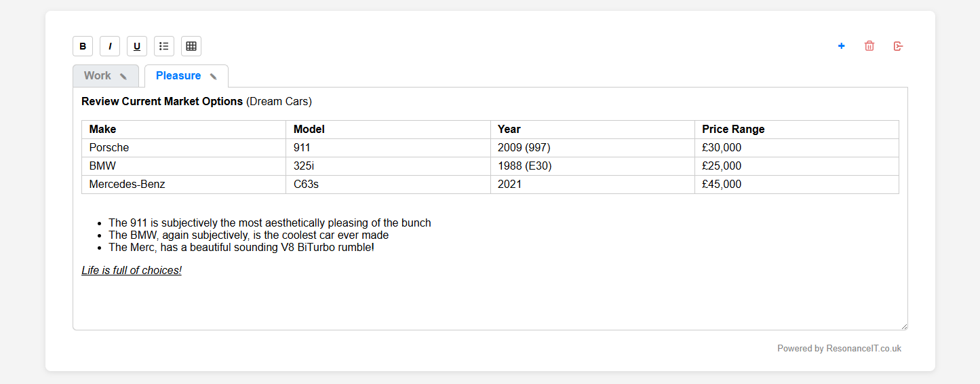Click the editor resize handle
The width and height of the screenshot is (980, 384).
(904, 326)
